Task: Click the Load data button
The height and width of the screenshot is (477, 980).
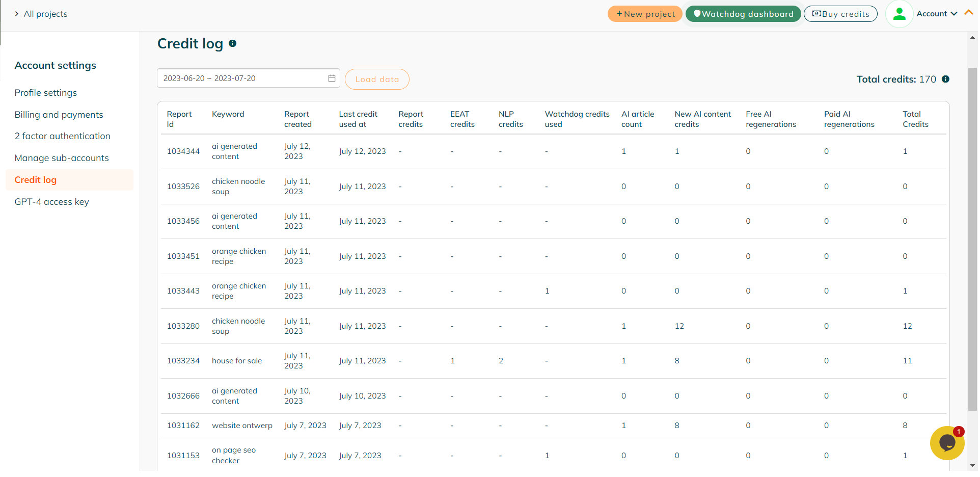Action: pos(377,79)
